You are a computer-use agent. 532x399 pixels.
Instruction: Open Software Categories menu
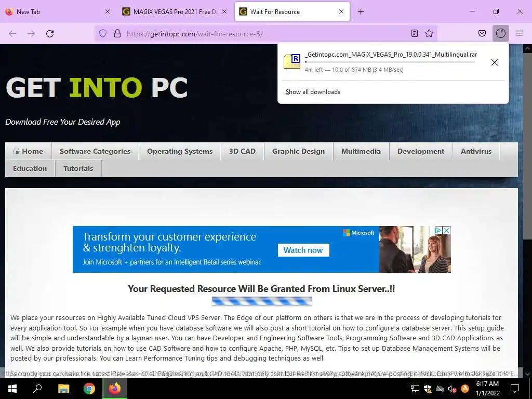pyautogui.click(x=95, y=151)
